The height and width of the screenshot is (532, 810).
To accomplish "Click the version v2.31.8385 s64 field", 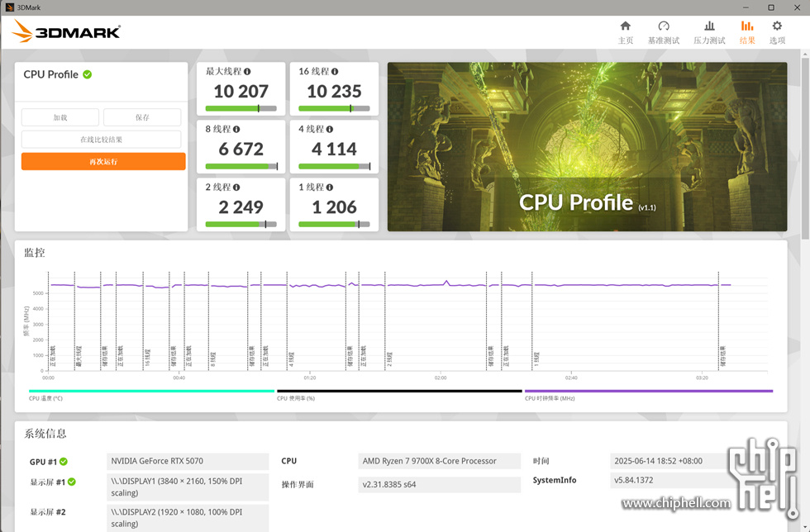I will (x=439, y=484).
